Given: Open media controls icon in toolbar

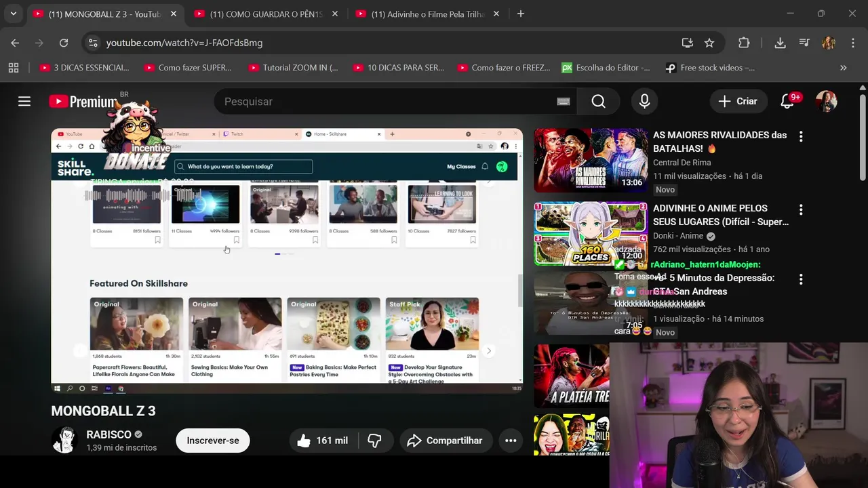Looking at the screenshot, I should tap(804, 43).
